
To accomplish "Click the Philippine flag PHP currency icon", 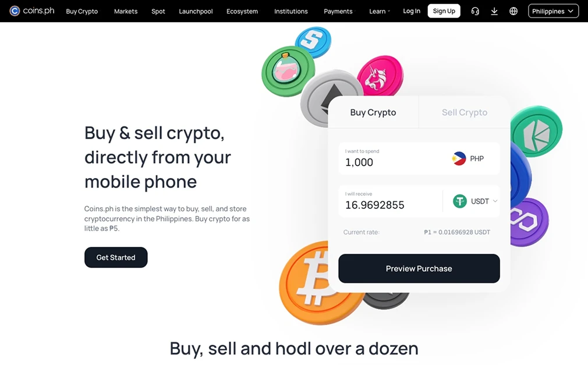I will point(459,159).
